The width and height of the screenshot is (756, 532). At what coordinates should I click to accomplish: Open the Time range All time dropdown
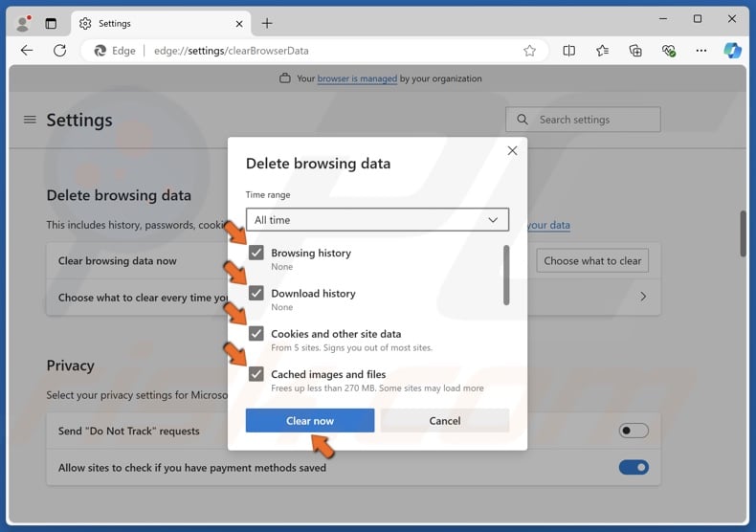(377, 220)
